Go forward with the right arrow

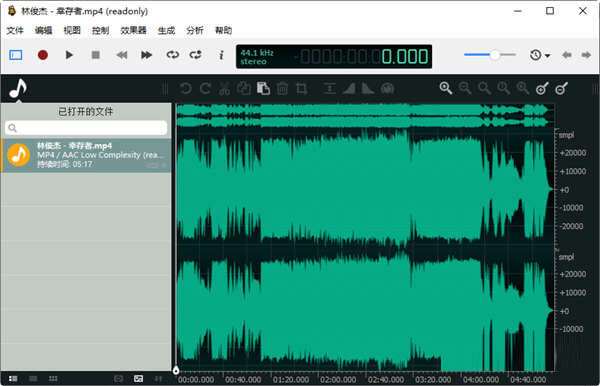tap(586, 55)
